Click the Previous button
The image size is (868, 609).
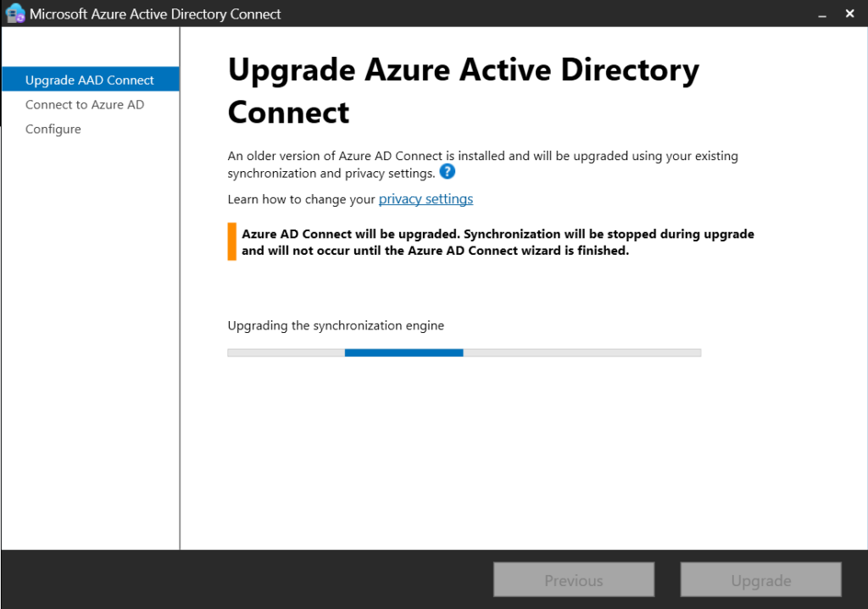click(573, 579)
